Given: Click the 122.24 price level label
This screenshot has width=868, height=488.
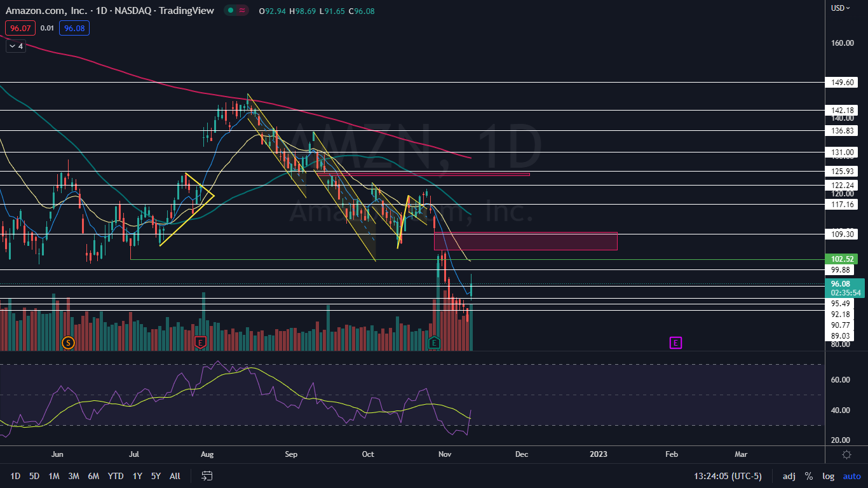Looking at the screenshot, I should pos(841,185).
